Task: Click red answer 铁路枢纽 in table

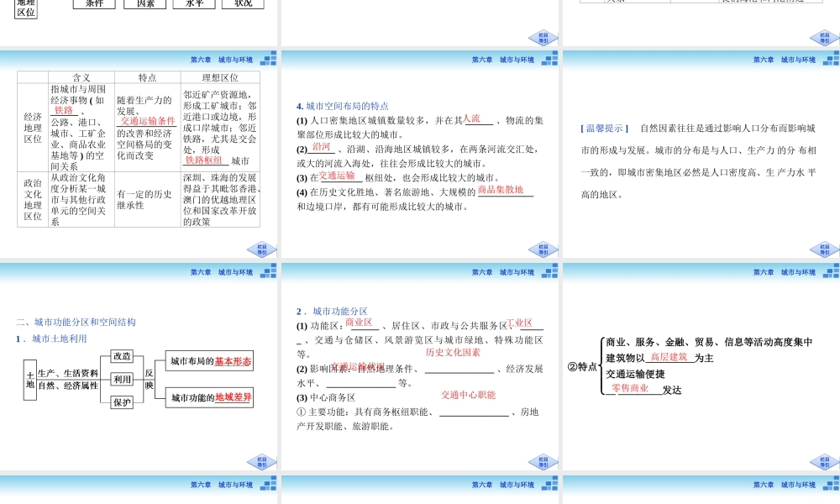Action: [203, 160]
